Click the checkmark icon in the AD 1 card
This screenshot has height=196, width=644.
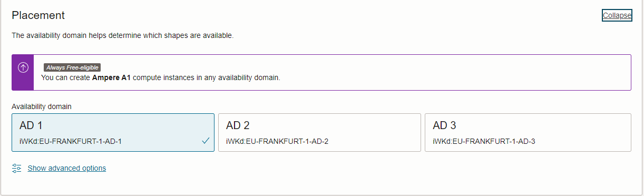206,141
